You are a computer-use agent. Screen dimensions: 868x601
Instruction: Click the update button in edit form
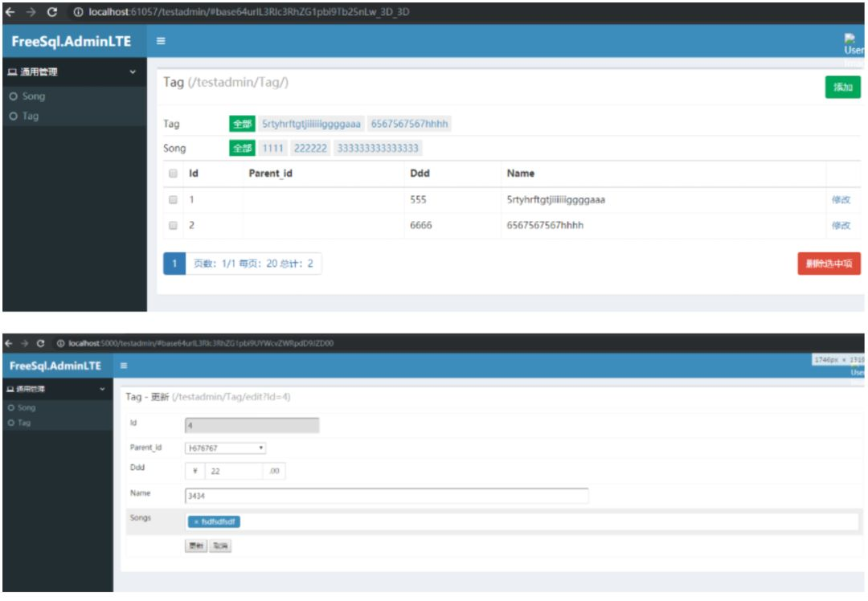tap(196, 546)
